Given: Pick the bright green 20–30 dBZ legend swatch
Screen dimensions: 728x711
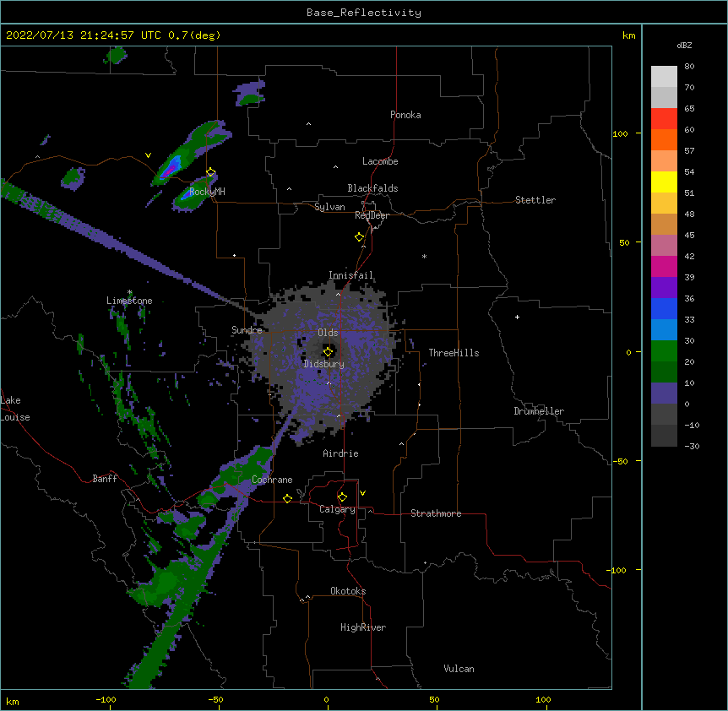Looking at the screenshot, I should tap(664, 351).
